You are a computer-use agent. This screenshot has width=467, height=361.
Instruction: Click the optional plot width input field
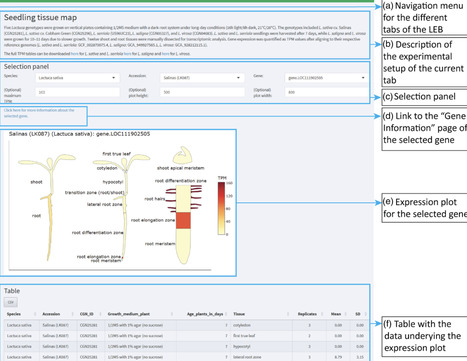[327, 92]
